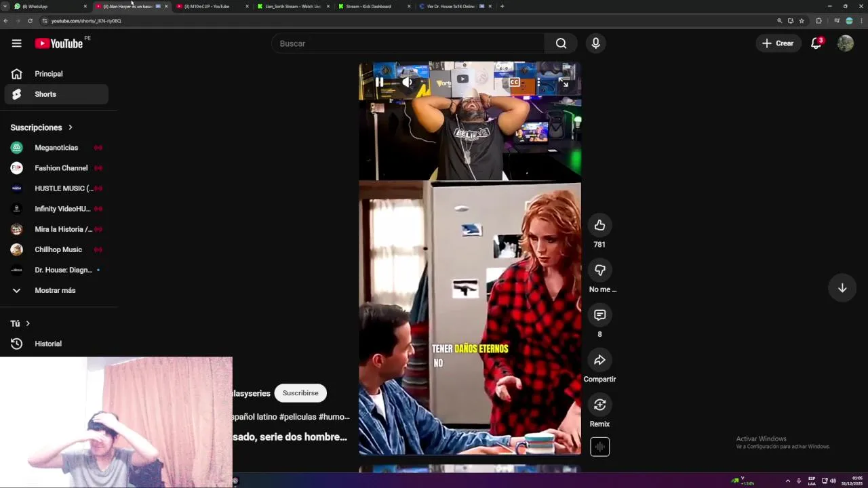
Task: Select Principal in the sidebar
Action: (56, 74)
